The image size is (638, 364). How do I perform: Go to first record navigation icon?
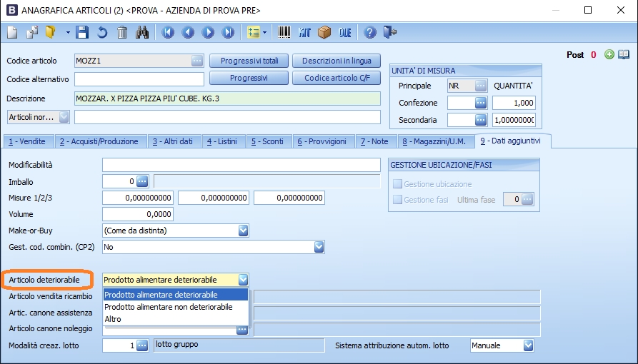(x=168, y=32)
